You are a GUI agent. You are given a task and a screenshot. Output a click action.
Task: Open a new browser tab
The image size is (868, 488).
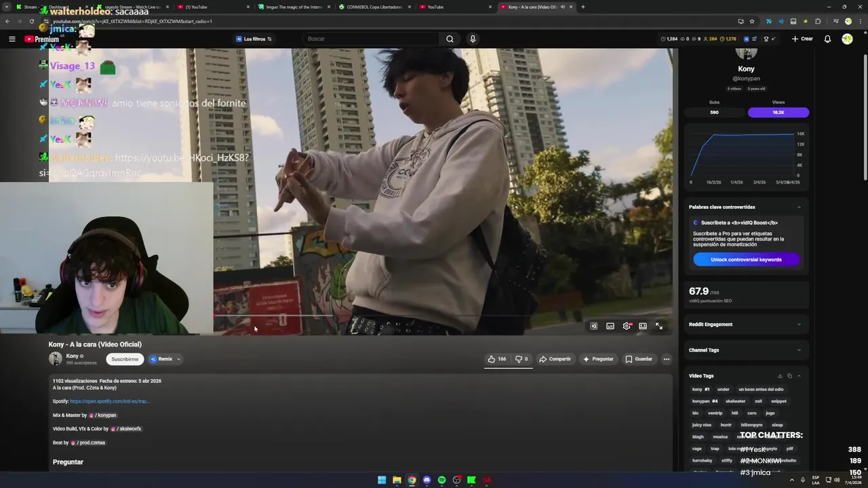[583, 7]
